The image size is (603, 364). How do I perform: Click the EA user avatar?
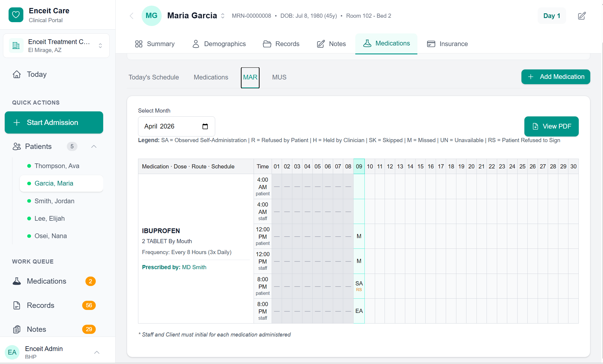pos(12,352)
